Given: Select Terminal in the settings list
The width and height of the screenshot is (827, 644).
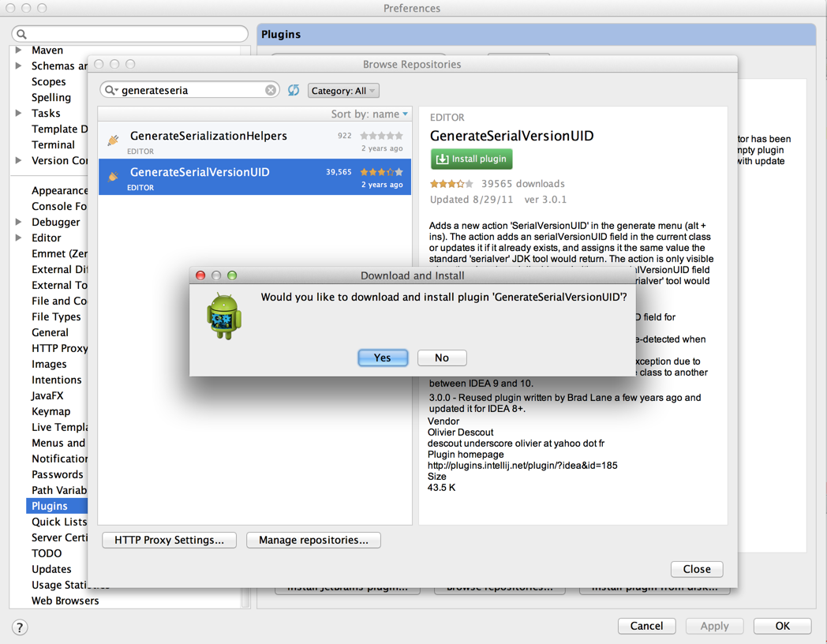Looking at the screenshot, I should [x=54, y=144].
